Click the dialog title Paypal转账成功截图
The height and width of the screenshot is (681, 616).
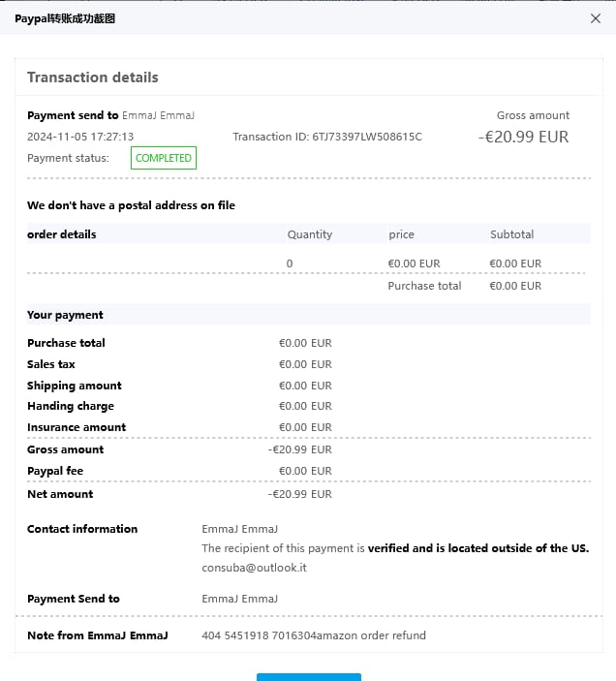tap(65, 18)
